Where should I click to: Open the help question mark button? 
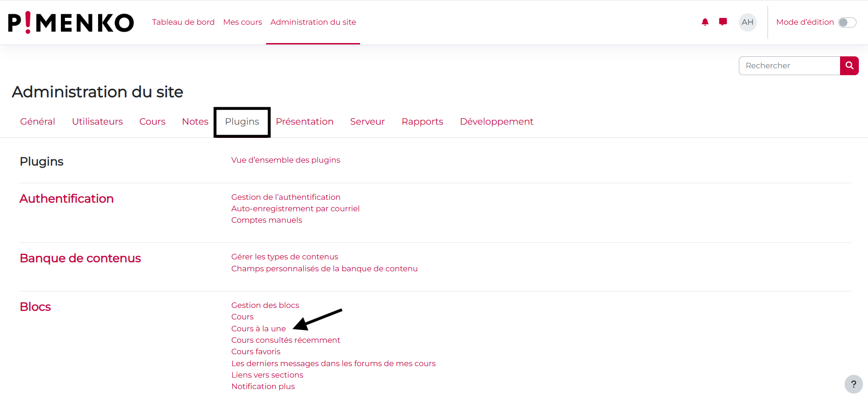point(853,384)
